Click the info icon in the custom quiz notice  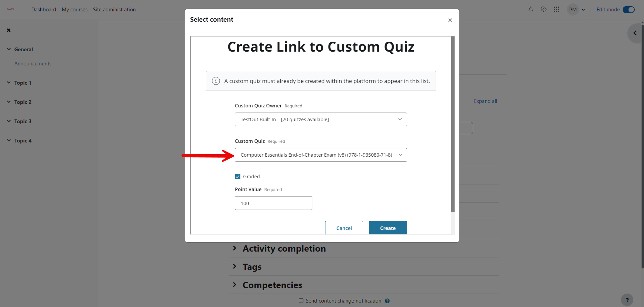[216, 81]
